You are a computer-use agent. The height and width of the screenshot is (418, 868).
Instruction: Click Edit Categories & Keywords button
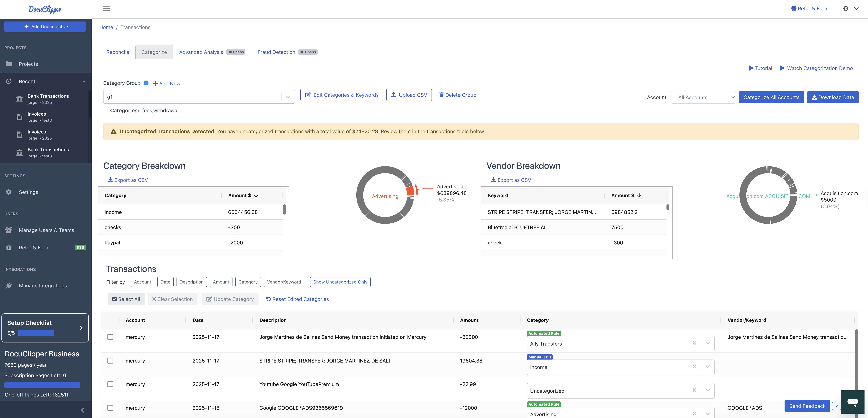(342, 95)
